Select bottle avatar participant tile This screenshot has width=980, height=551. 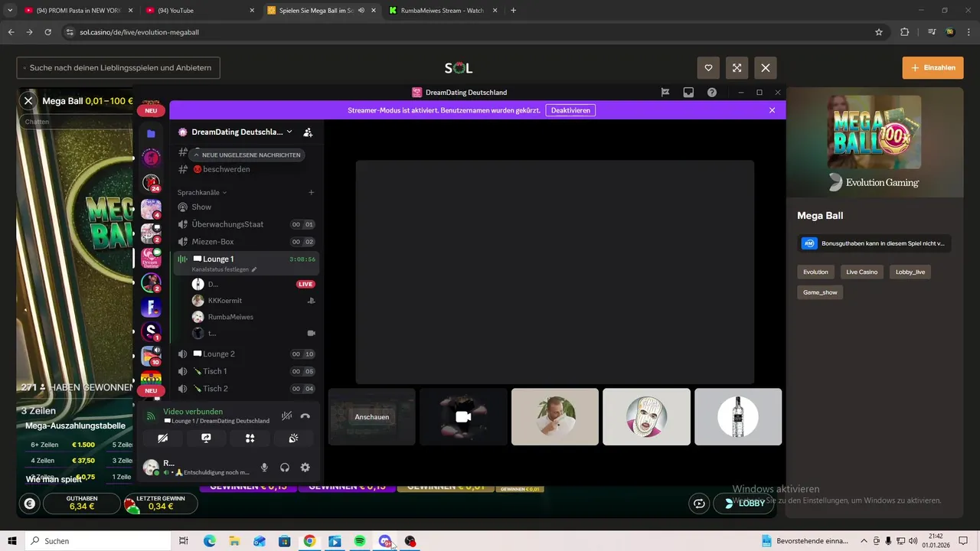[x=738, y=417]
